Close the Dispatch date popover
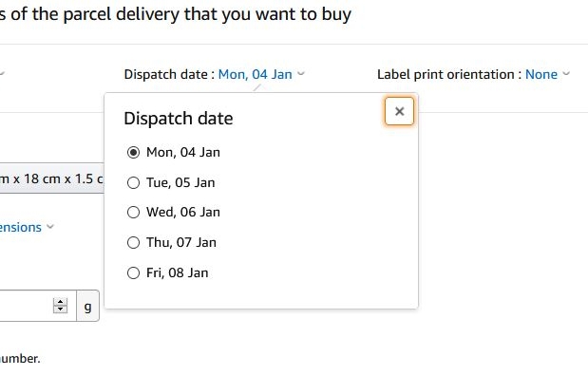 click(399, 111)
